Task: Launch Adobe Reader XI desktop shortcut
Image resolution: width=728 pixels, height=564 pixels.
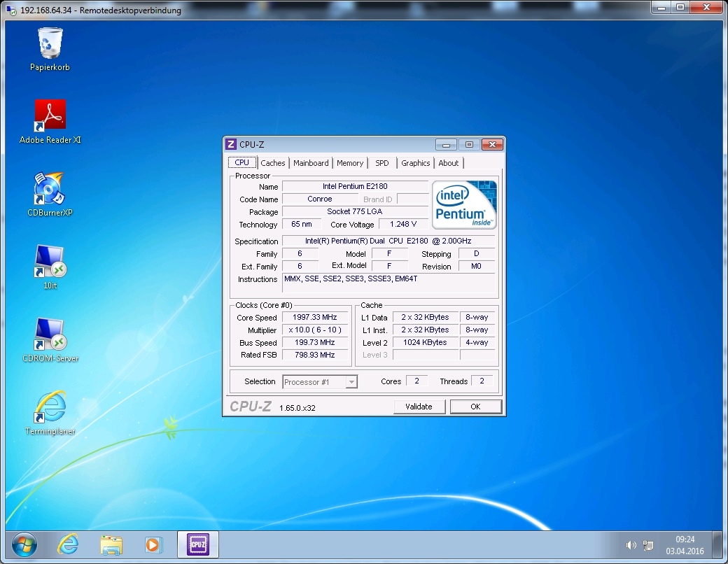Action: 50,122
